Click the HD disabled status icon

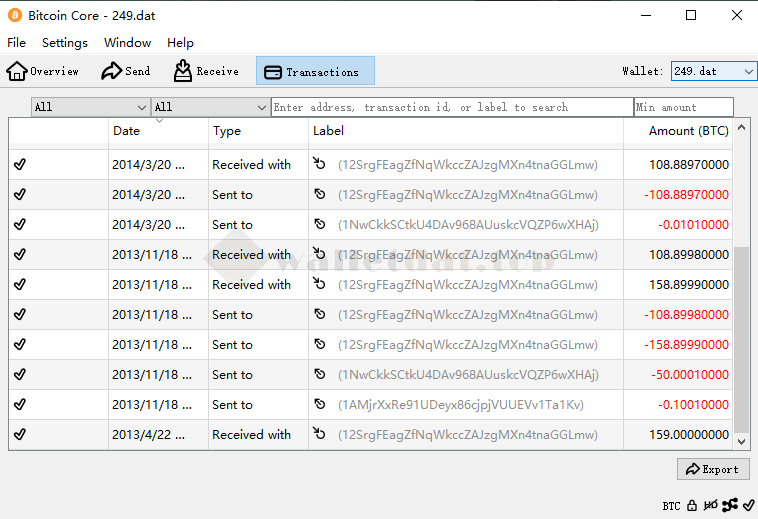(711, 506)
